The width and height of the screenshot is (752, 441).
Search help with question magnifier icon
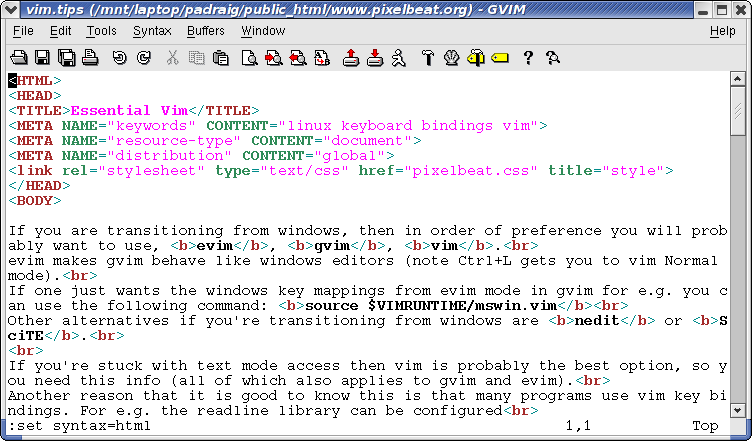(x=552, y=58)
